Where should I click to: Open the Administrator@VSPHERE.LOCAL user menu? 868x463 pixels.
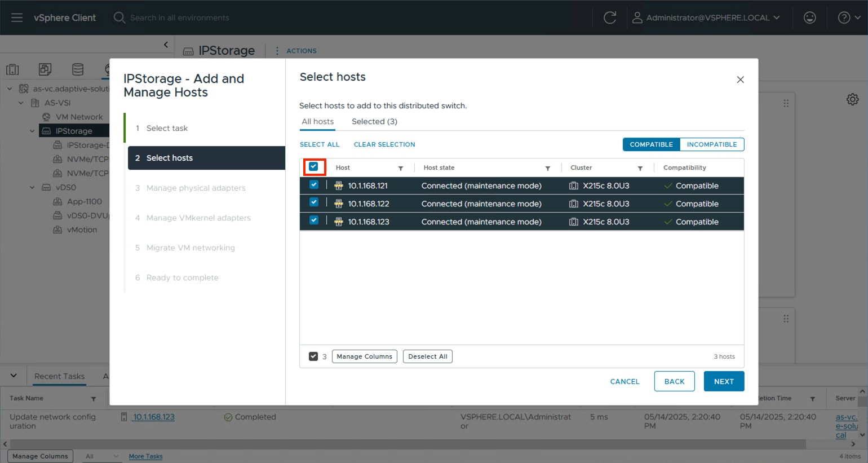[707, 17]
